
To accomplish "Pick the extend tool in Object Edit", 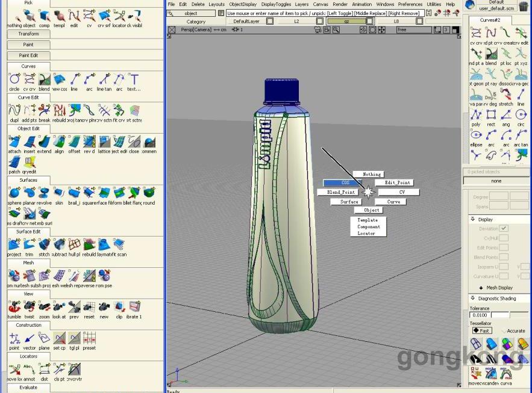I will pos(44,142).
